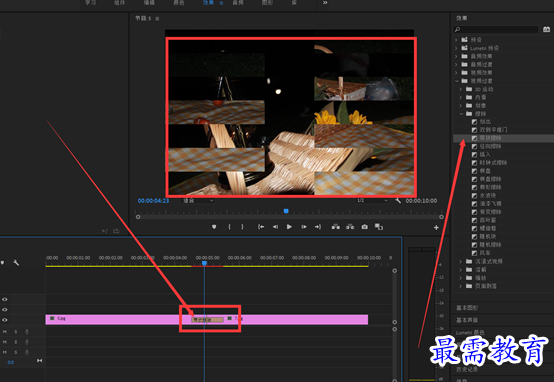Image resolution: width=554 pixels, height=382 pixels.
Task: Add a marker from the Program monitor controls
Action: 214,227
